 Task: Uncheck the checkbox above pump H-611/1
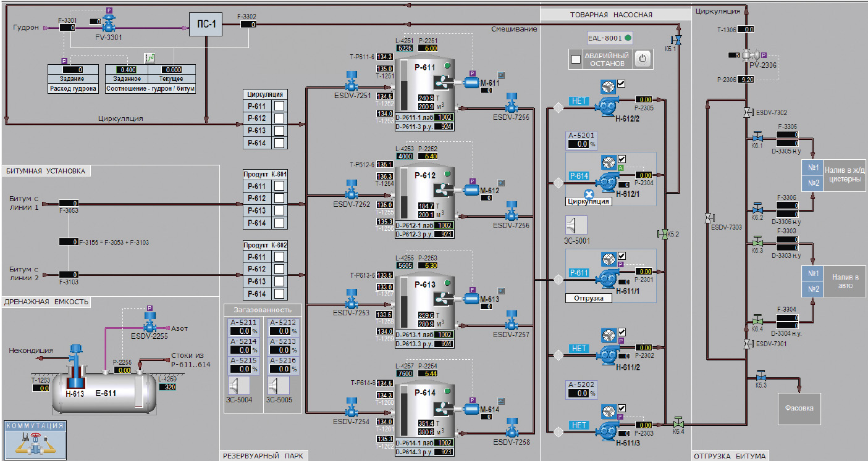(x=622, y=255)
